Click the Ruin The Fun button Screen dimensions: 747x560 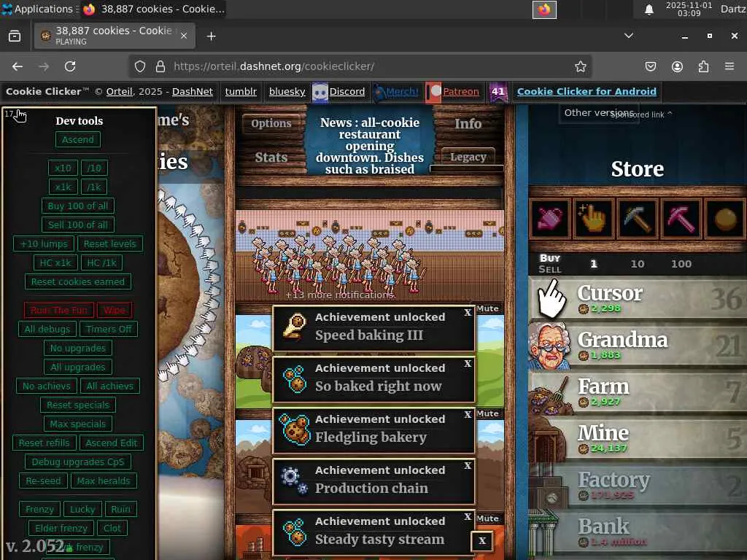pos(59,311)
